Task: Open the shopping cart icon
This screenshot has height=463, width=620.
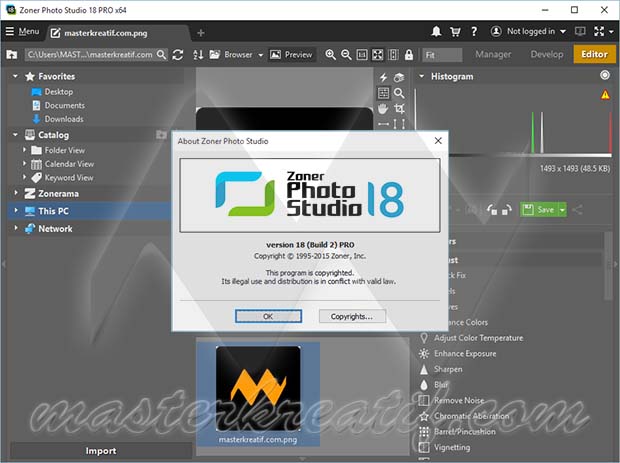Action: 455,32
